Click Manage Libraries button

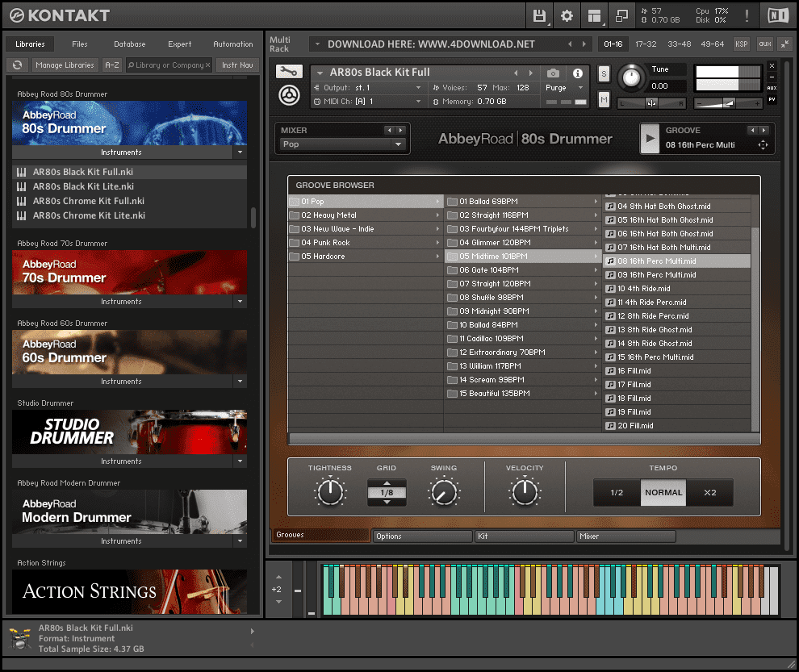point(65,65)
